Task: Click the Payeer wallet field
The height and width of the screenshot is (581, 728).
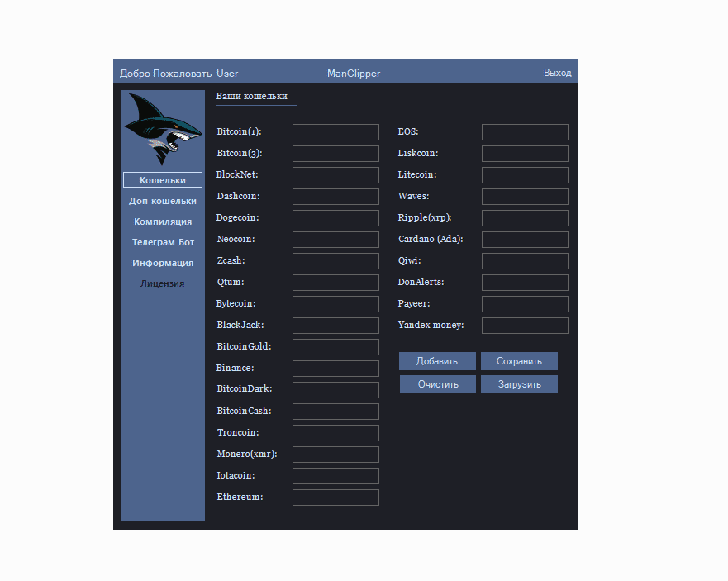Action: pos(524,303)
